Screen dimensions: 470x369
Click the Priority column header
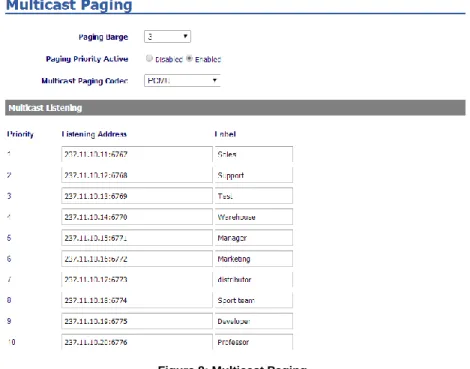point(20,134)
